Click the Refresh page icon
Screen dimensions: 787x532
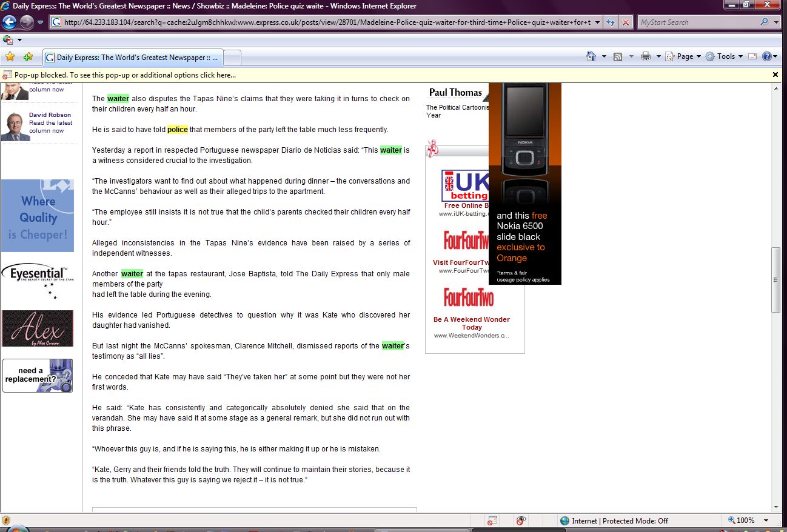610,22
